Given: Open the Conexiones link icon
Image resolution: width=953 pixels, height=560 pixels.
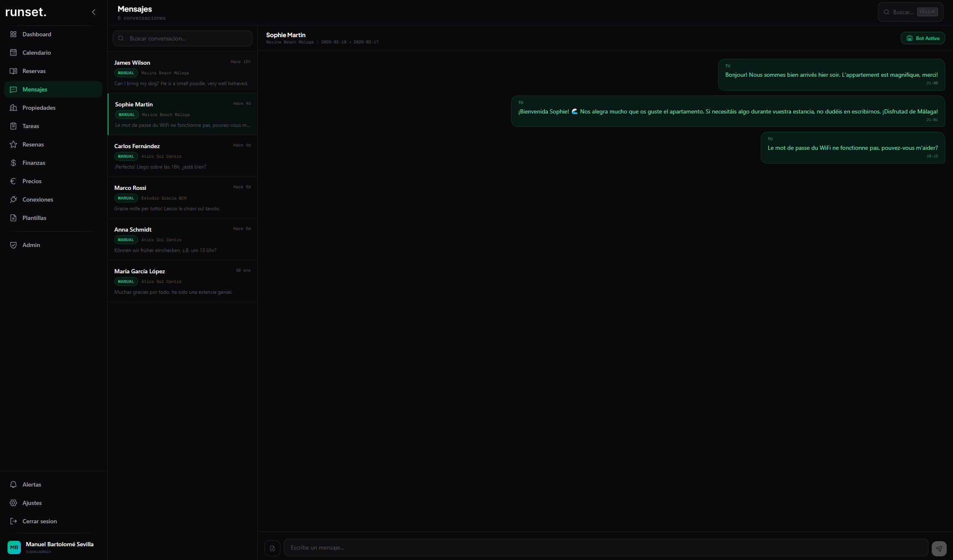Looking at the screenshot, I should (13, 199).
